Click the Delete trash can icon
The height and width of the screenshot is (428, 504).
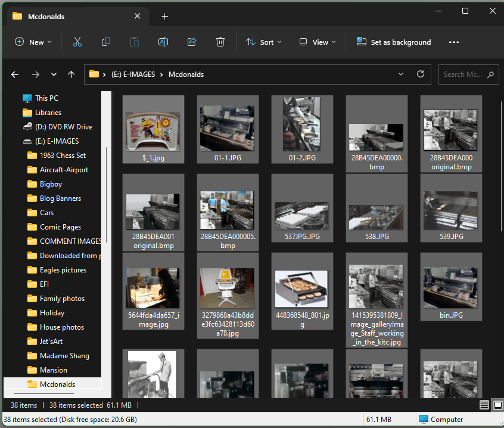[220, 42]
